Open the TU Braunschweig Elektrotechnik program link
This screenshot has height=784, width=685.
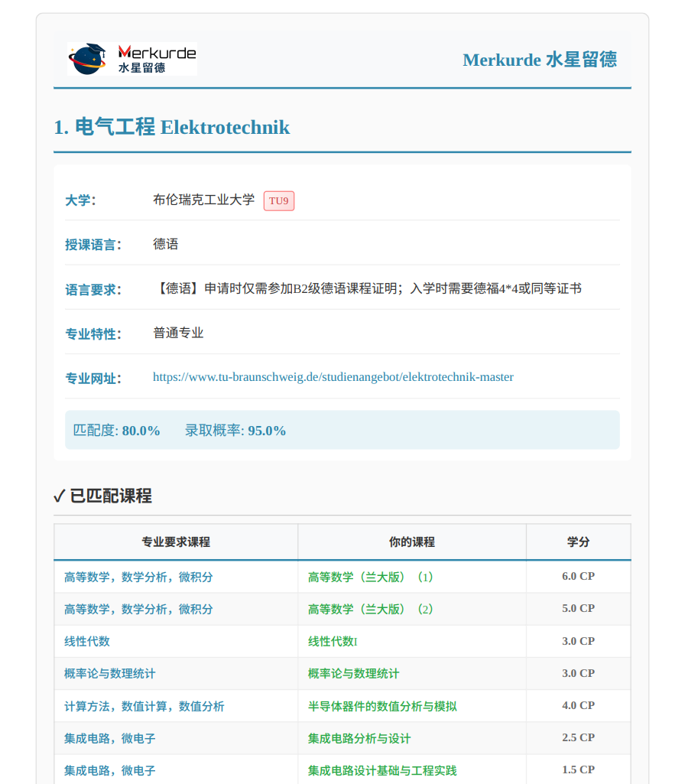(333, 376)
